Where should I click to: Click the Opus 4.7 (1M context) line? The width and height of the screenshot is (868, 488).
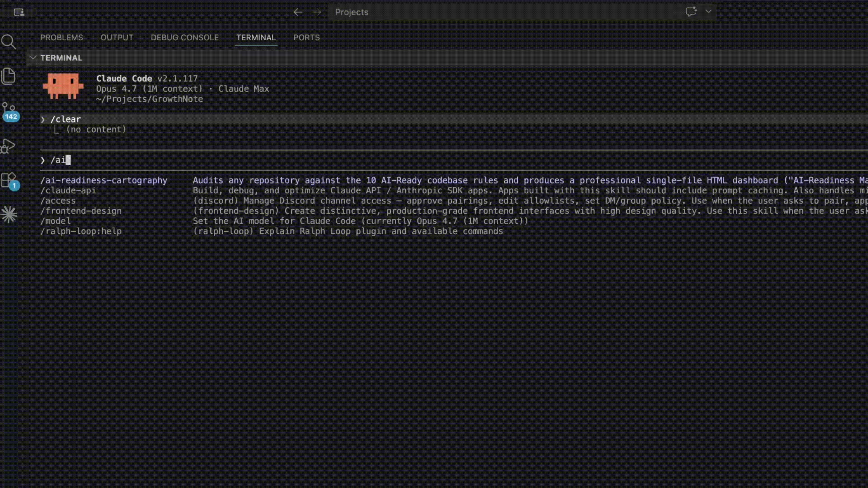tap(183, 89)
